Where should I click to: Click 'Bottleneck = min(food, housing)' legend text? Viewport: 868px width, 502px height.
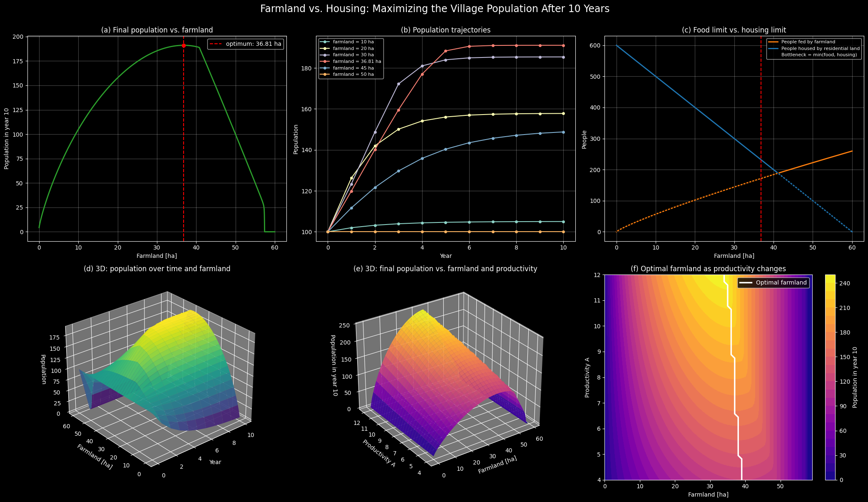819,55
